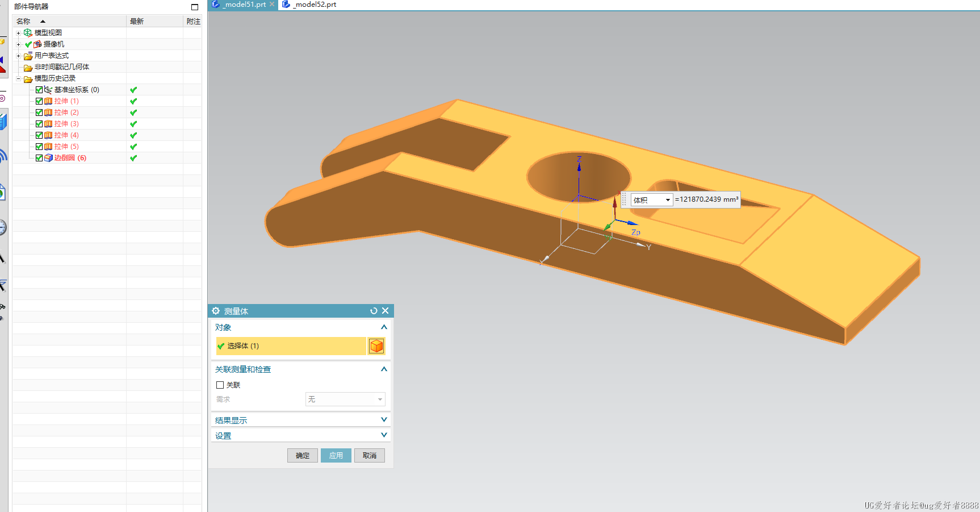This screenshot has height=512, width=980.
Task: Close the 测量体 dialog
Action: [x=386, y=310]
